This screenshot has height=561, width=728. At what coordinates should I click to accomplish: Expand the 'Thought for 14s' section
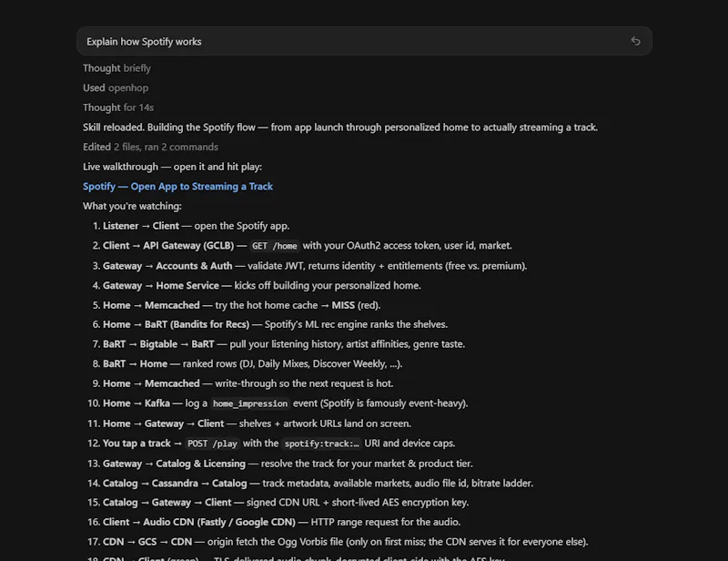point(118,107)
